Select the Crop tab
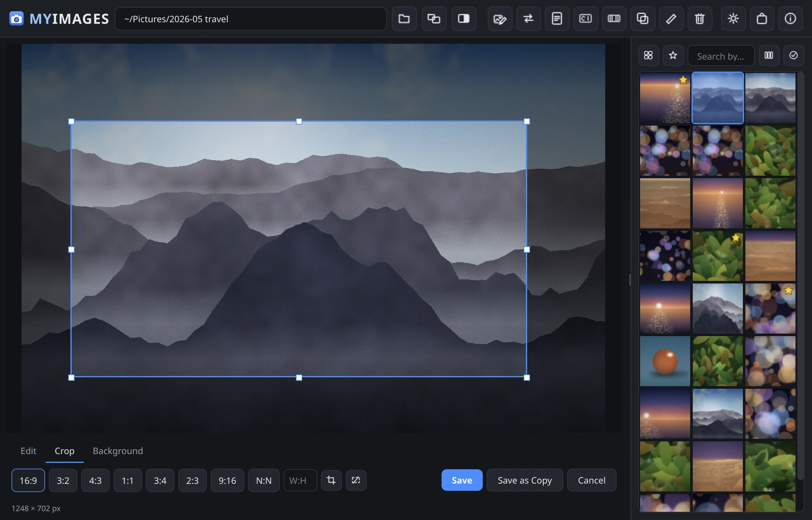The height and width of the screenshot is (520, 812). click(64, 451)
